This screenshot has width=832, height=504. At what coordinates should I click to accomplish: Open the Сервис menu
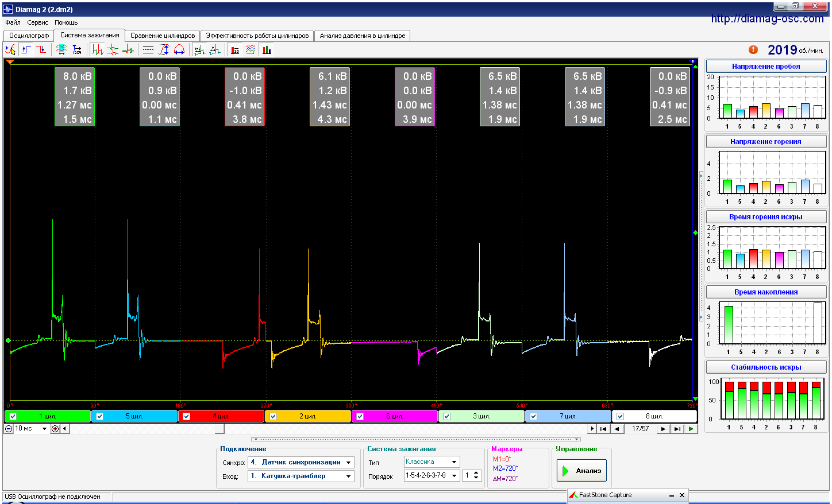coord(38,22)
